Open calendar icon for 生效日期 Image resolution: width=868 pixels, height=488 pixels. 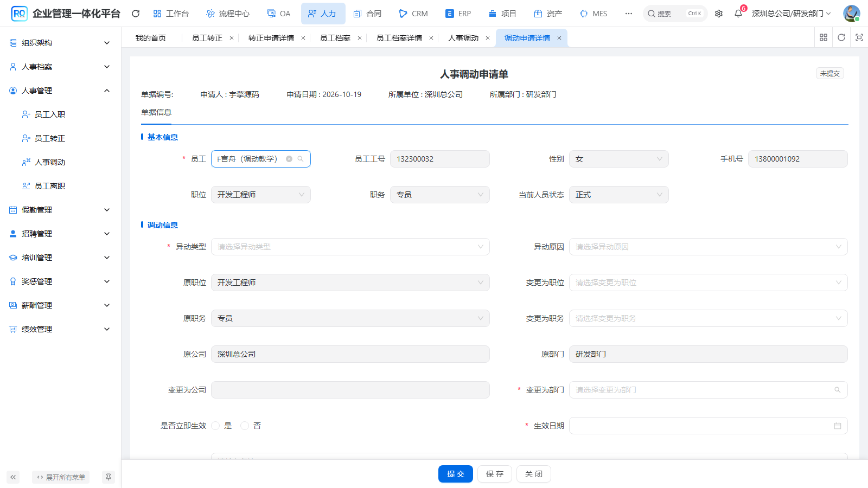pos(838,426)
